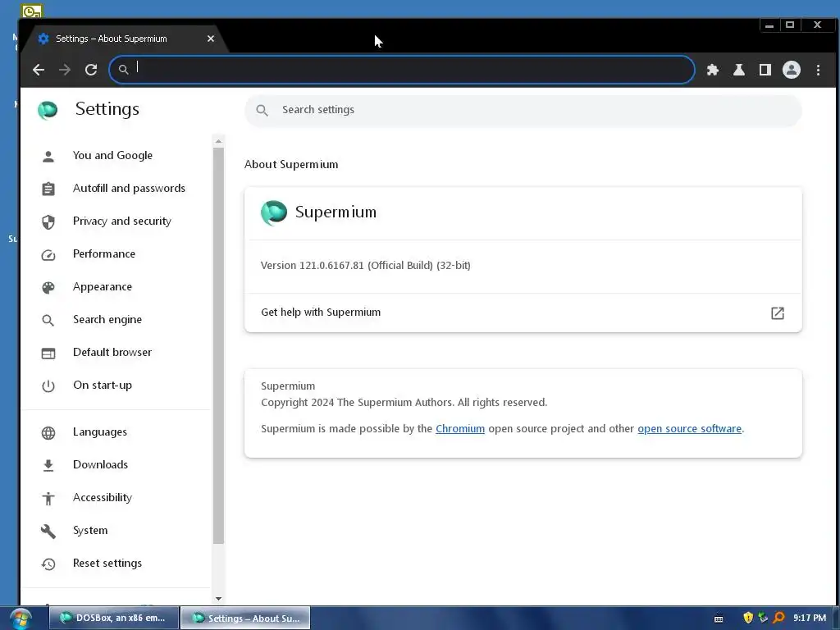
Task: Click the yellow security shield tray icon
Action: [x=748, y=618]
